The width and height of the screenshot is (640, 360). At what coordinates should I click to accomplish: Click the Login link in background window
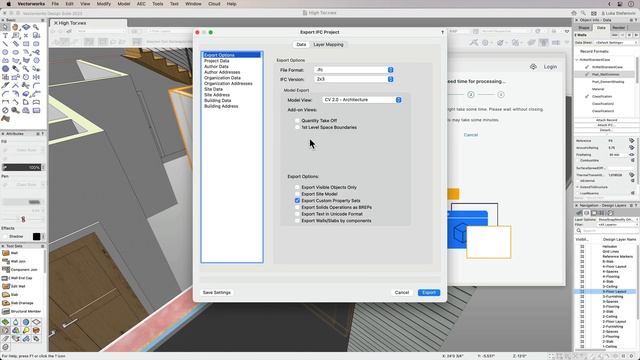(x=550, y=67)
